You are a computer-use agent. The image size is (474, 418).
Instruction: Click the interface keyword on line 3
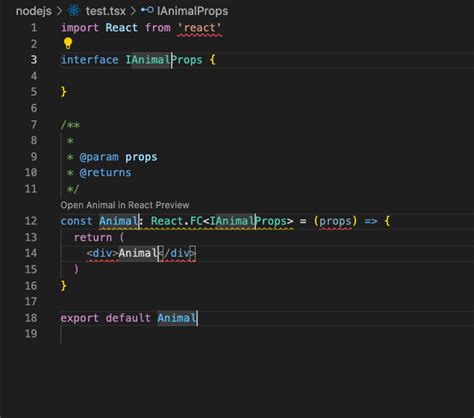pyautogui.click(x=89, y=60)
